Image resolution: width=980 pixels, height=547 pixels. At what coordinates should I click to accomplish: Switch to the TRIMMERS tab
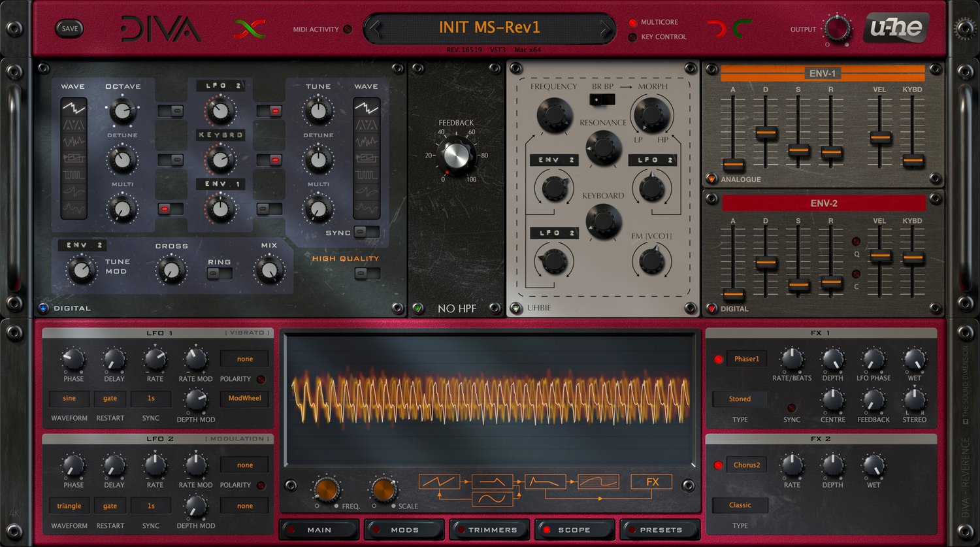click(x=489, y=529)
